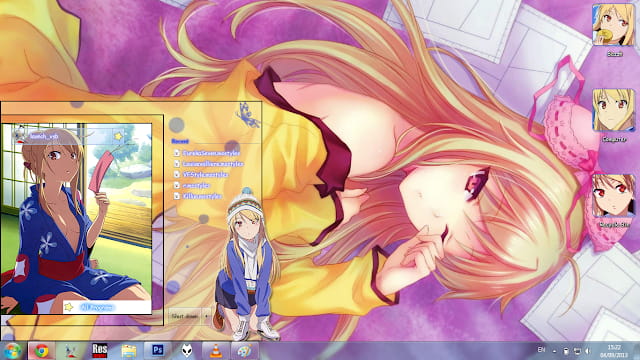Launch VLC media player cone icon
The width and height of the screenshot is (640, 360).
(x=216, y=351)
